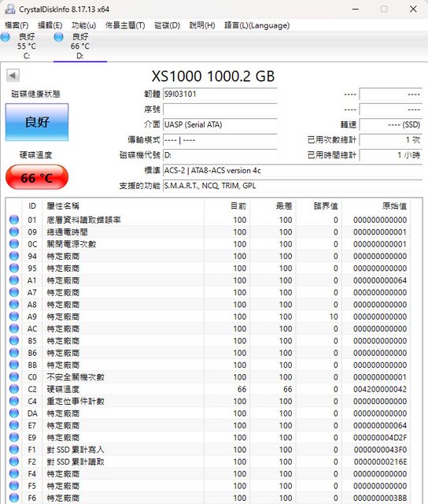Open the 編輯(E) menu

pyautogui.click(x=50, y=25)
